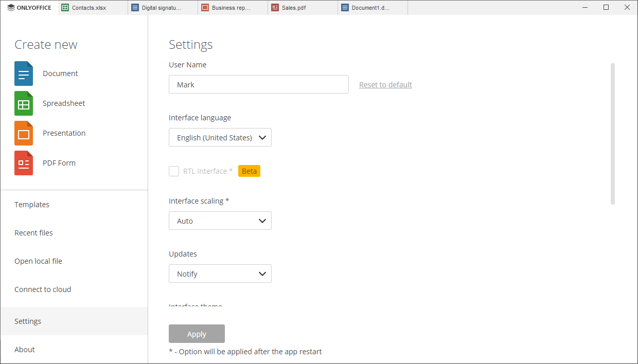
Task: Click the ONLYOFFICE logo home tab
Action: pos(29,8)
